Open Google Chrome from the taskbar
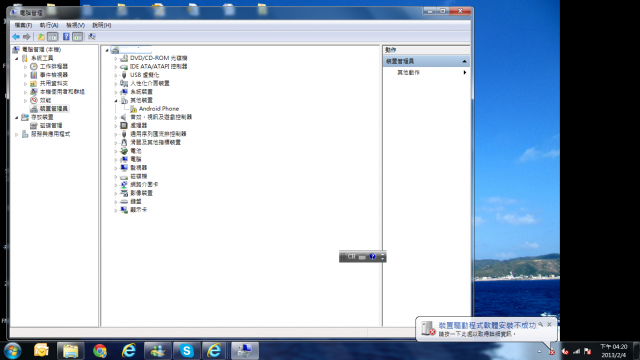 click(100, 350)
